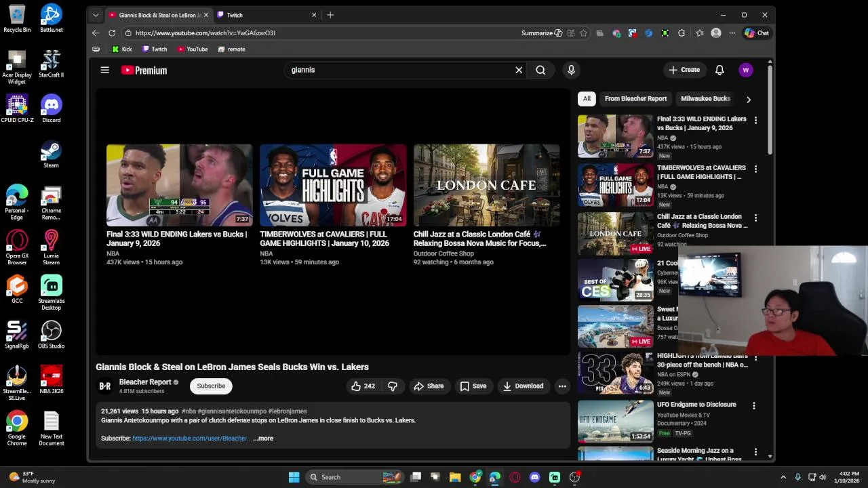
Task: Click Windows Start button
Action: click(x=294, y=477)
